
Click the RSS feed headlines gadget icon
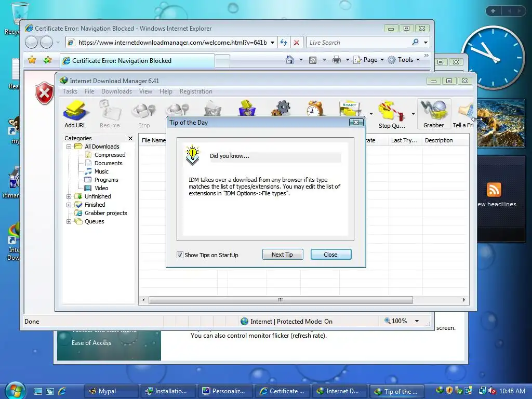pyautogui.click(x=494, y=190)
